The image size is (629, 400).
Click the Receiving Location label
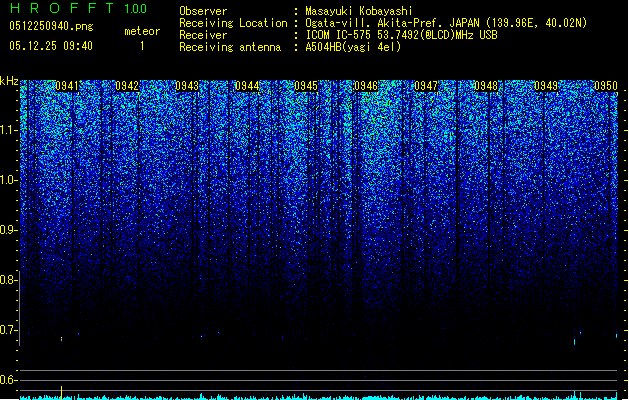point(233,23)
